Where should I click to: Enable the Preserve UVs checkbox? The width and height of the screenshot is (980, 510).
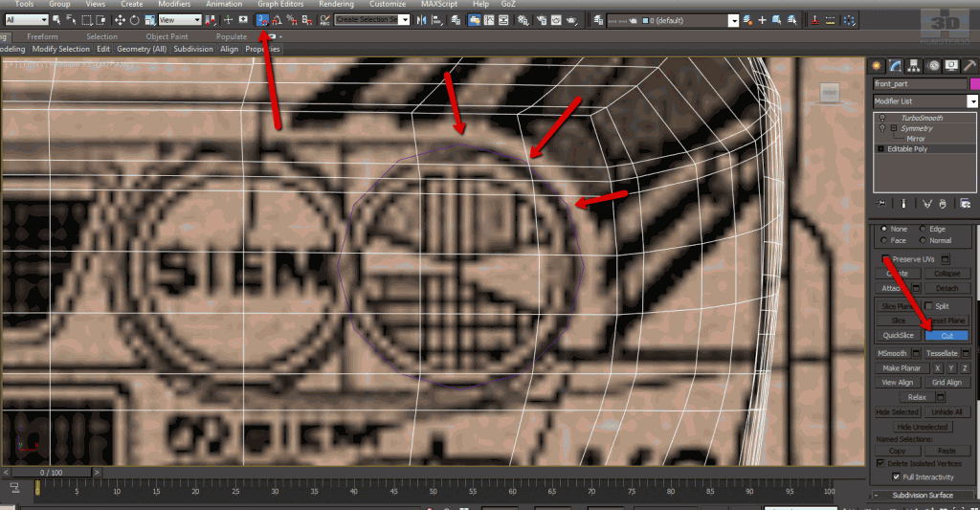pos(885,258)
